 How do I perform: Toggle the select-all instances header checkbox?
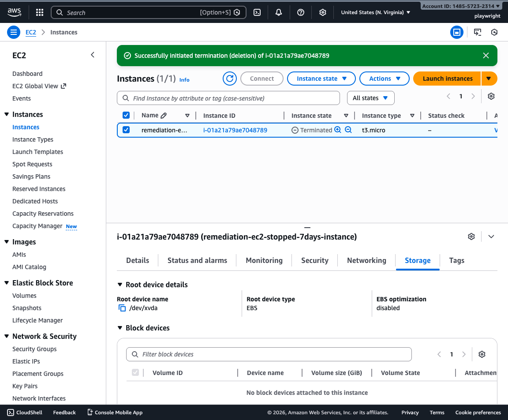(x=126, y=115)
